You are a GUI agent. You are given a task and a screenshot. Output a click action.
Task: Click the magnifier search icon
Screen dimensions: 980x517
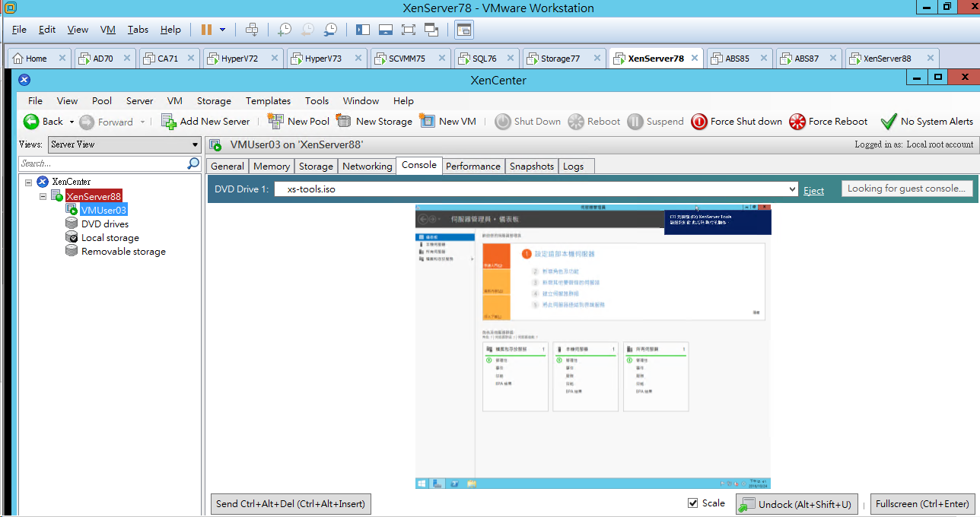click(x=193, y=163)
